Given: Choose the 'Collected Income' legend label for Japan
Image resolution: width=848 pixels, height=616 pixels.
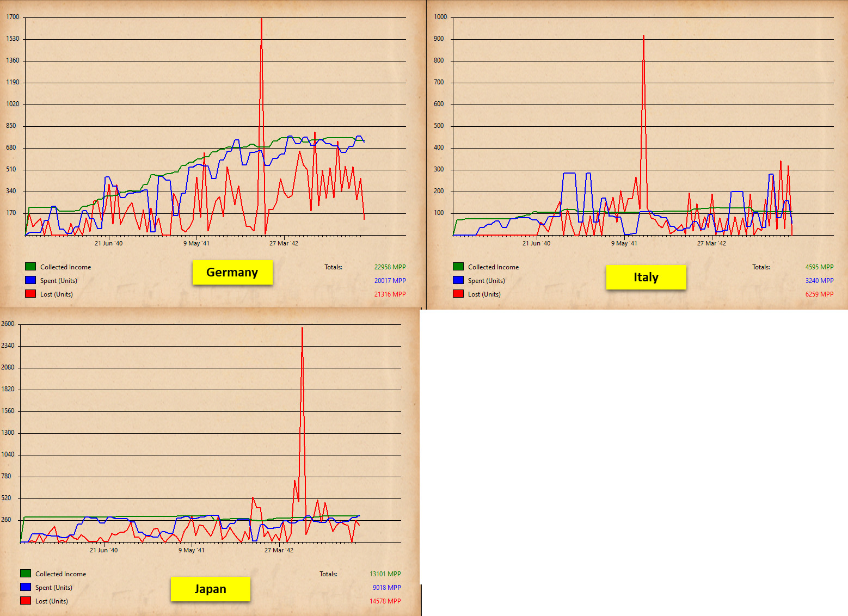Looking at the screenshot, I should (61, 574).
